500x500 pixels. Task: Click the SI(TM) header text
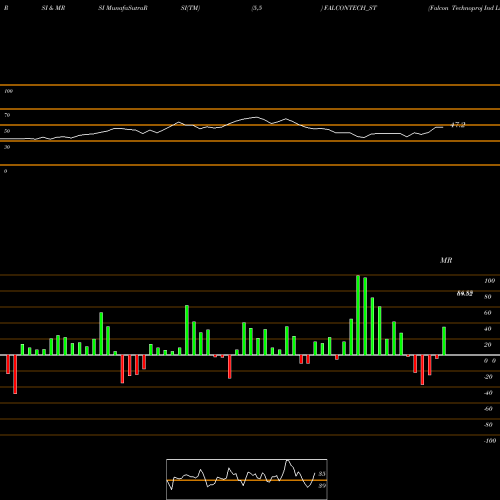(190, 8)
